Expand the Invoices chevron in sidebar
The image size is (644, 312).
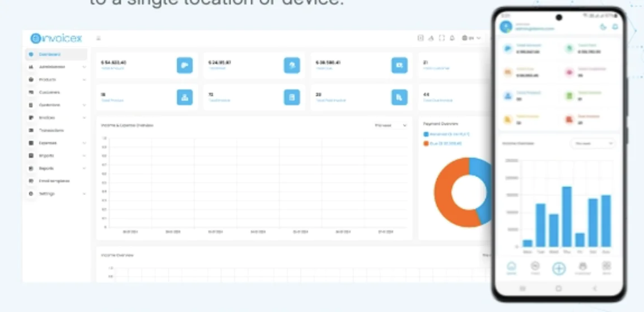[x=84, y=117]
